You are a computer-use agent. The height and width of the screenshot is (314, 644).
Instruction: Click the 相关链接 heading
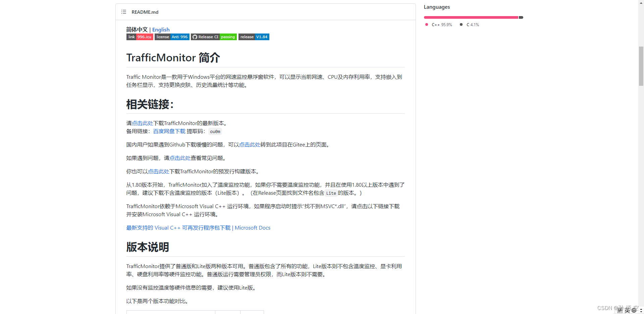(150, 104)
